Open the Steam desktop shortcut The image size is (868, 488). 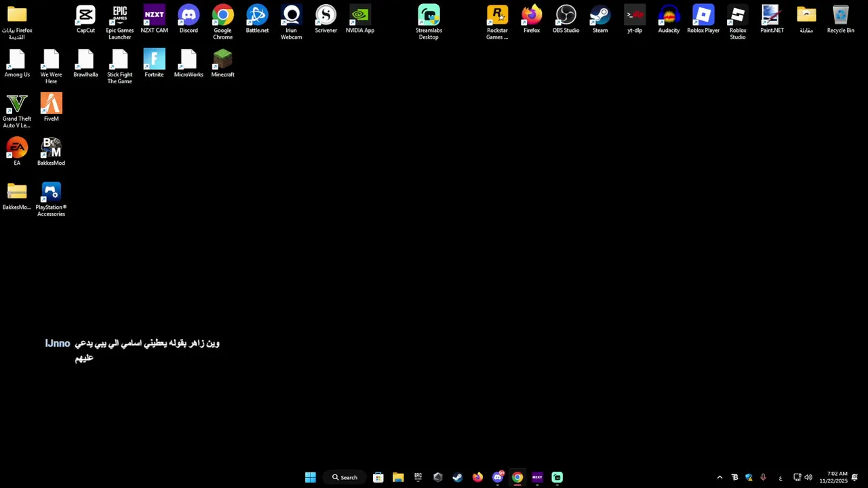(600, 20)
